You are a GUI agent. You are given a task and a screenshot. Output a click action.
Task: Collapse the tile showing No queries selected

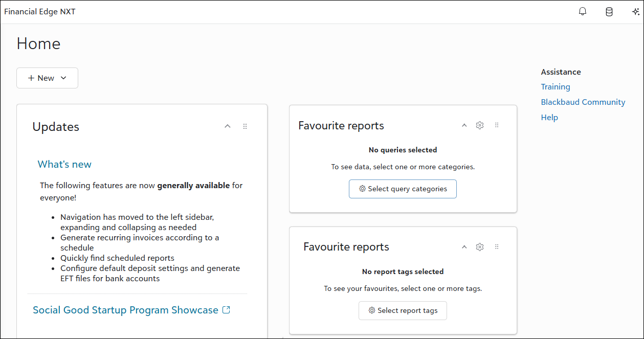point(464,125)
